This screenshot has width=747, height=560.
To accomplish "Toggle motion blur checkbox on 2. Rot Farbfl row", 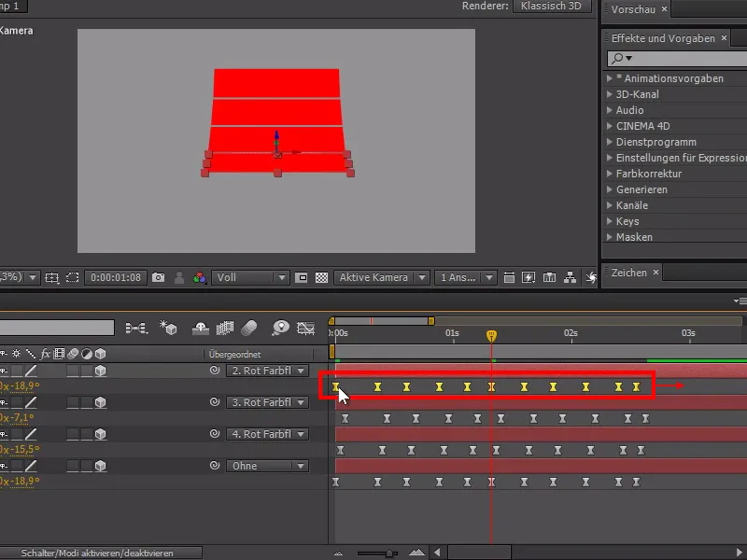I will coord(73,371).
